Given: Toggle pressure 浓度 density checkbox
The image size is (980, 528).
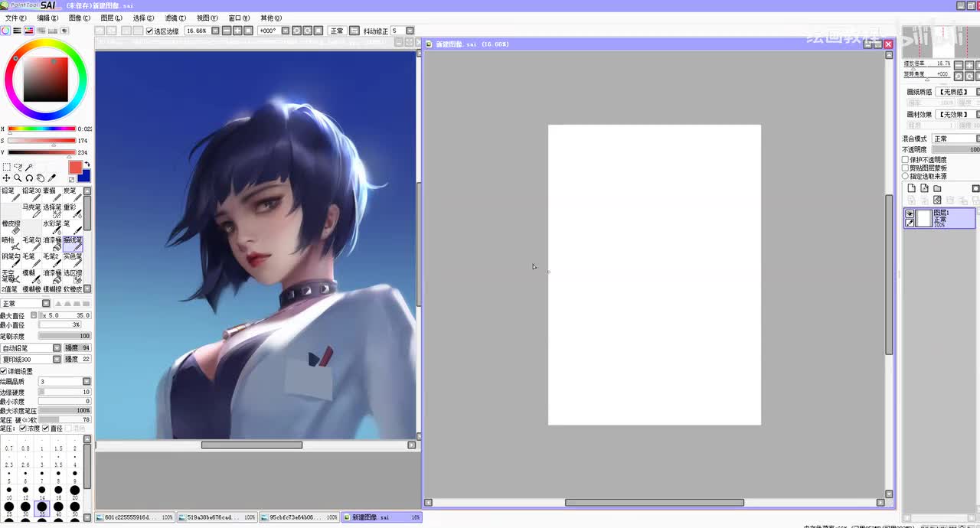Looking at the screenshot, I should (23, 429).
